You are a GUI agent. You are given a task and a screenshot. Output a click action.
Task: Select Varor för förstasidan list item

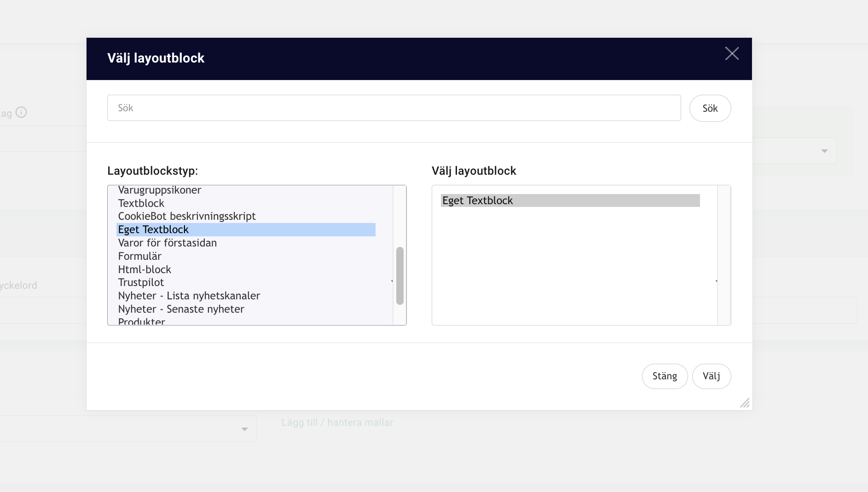tap(246, 243)
